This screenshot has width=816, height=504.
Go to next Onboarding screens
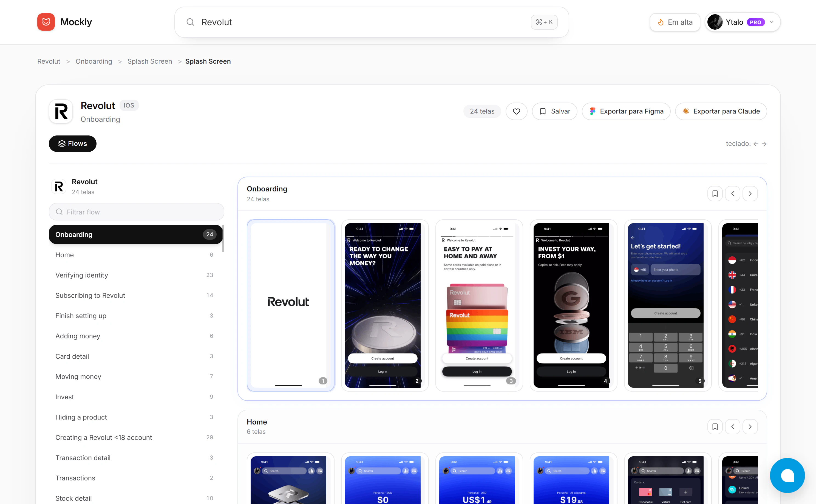click(x=750, y=194)
